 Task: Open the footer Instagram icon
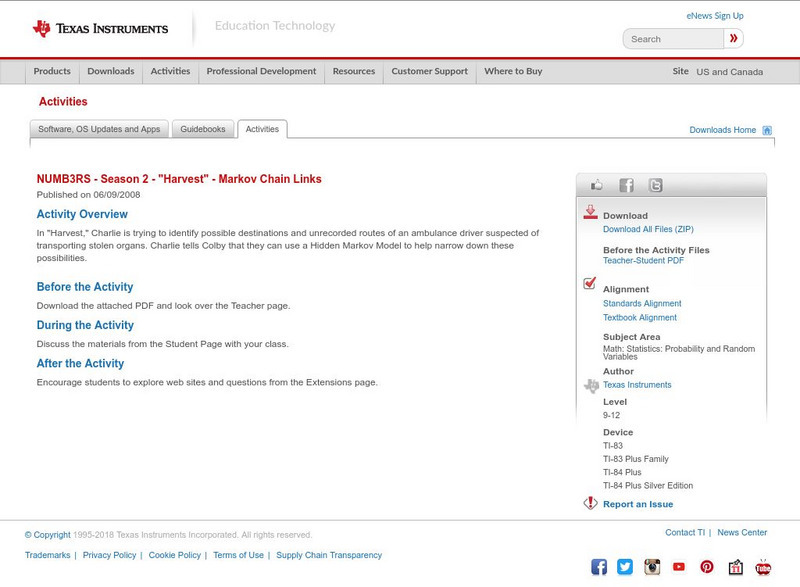pyautogui.click(x=652, y=567)
